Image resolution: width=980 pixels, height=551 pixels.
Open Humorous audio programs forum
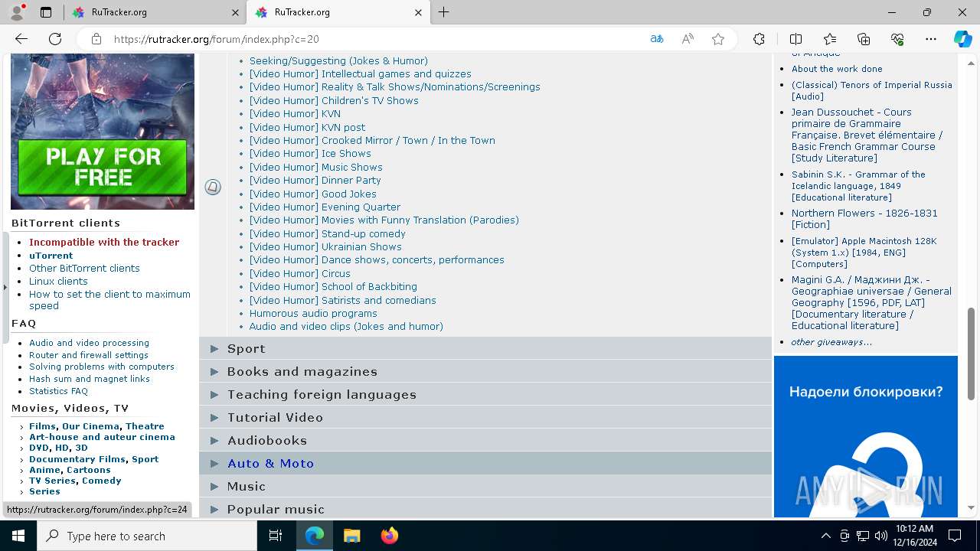pyautogui.click(x=313, y=313)
